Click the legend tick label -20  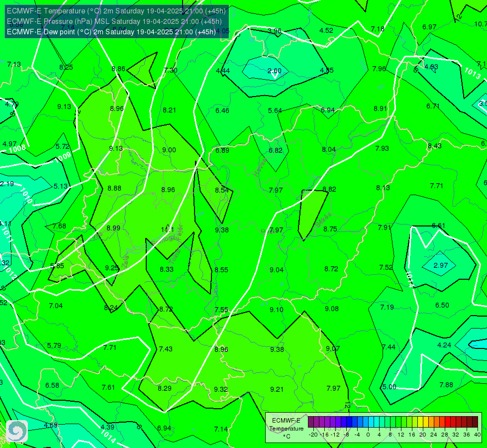(313, 435)
